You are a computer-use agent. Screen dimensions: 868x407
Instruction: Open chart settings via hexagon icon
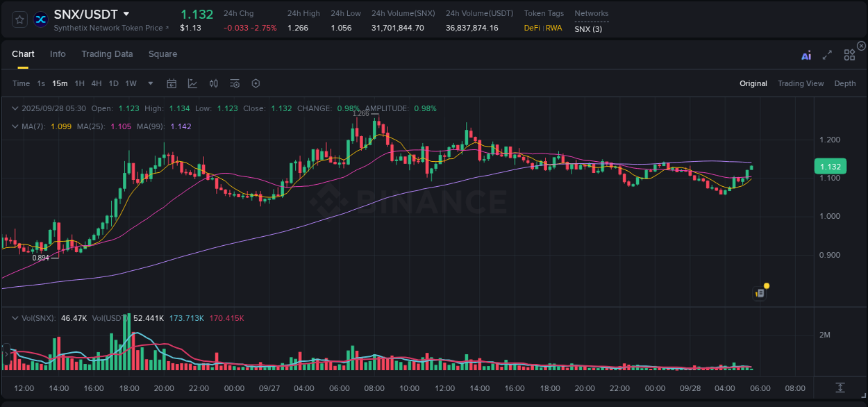pos(256,83)
